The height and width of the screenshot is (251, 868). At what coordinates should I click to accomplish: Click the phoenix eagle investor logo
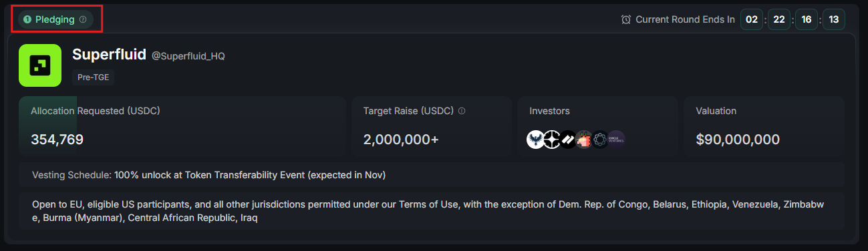pos(536,140)
